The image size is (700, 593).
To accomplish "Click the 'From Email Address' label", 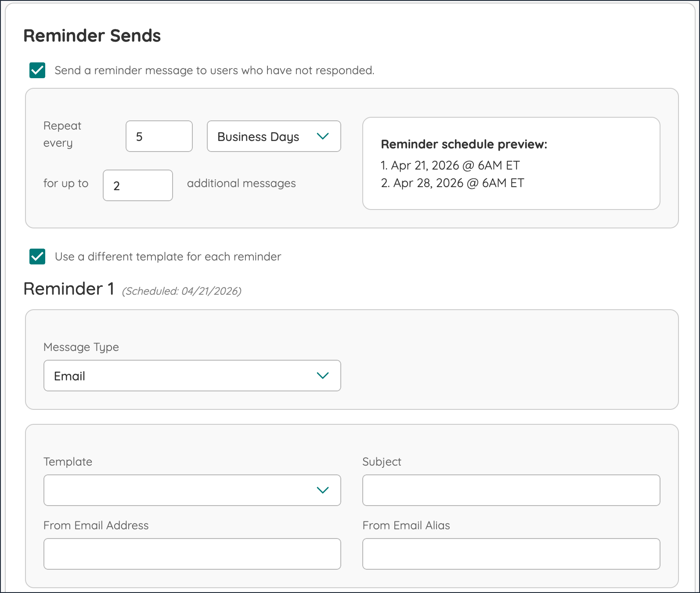I will pos(96,525).
